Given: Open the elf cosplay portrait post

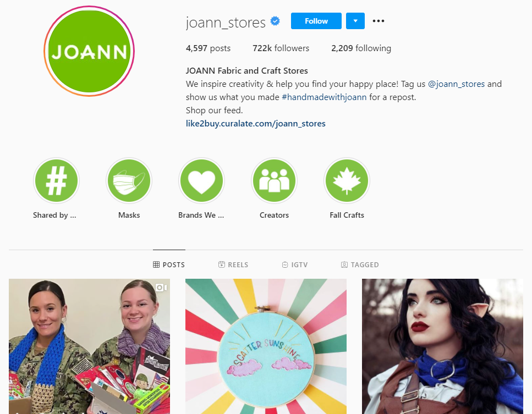Looking at the screenshot, I should (442, 346).
